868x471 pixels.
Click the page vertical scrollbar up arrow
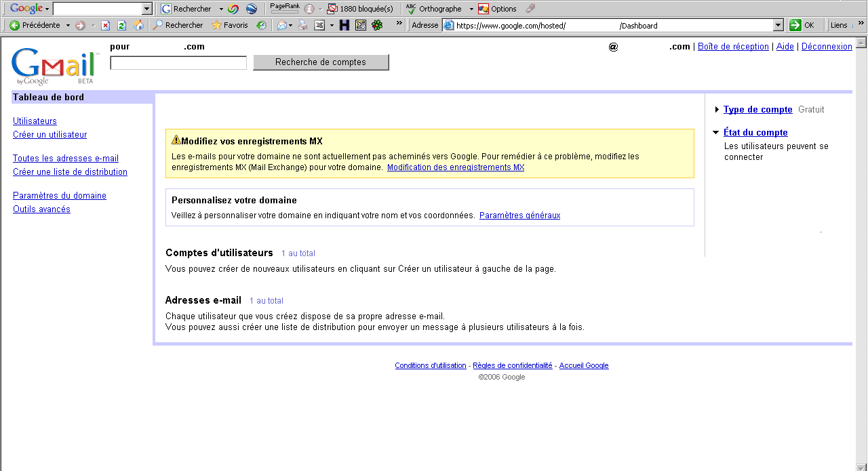coord(861,43)
